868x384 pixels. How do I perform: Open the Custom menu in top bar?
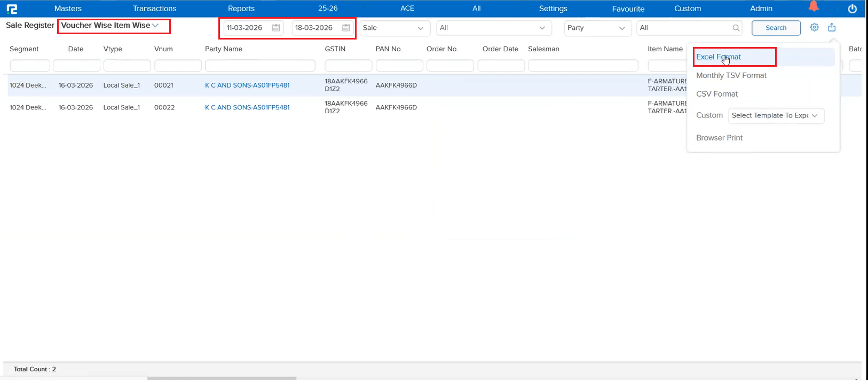pyautogui.click(x=688, y=9)
